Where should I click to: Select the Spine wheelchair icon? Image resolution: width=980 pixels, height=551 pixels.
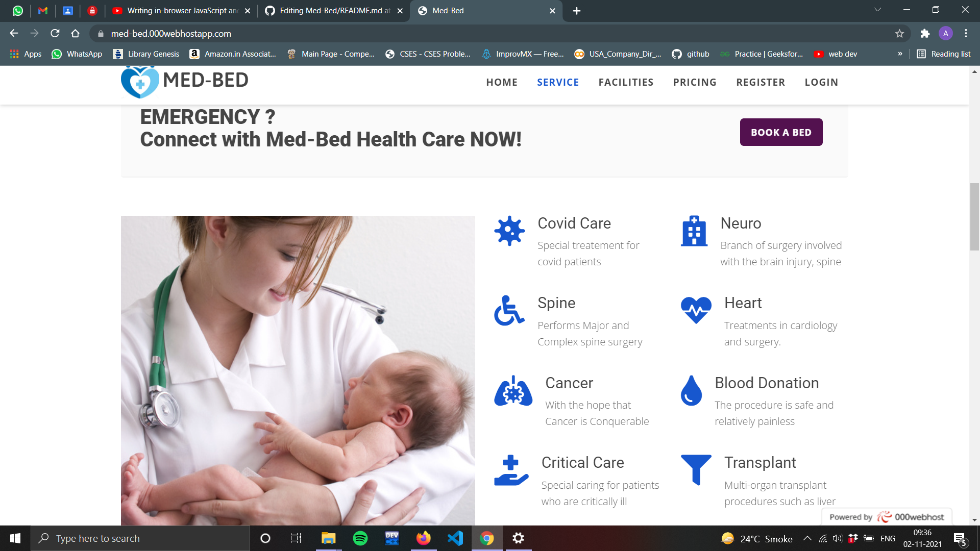click(x=508, y=310)
